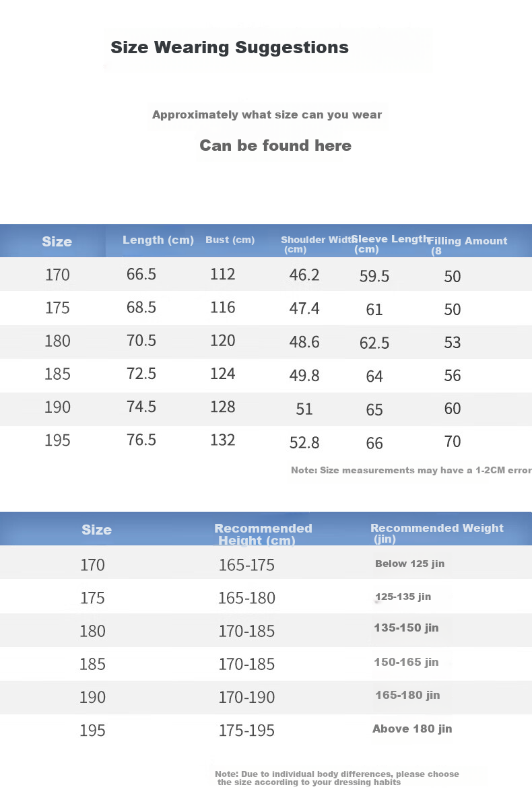The height and width of the screenshot is (810, 532).
Task: Click filling amount 50 in size 175 row
Action: point(453,310)
